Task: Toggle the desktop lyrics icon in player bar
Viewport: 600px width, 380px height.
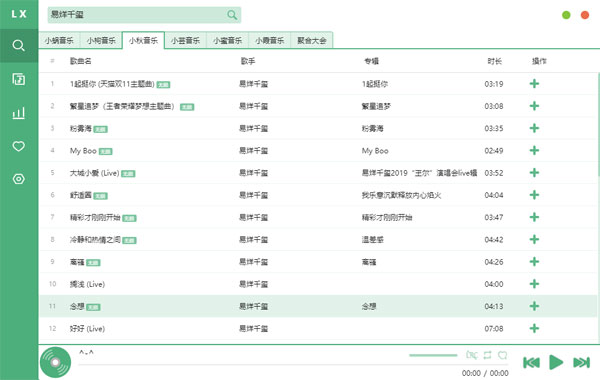Action: [x=471, y=355]
